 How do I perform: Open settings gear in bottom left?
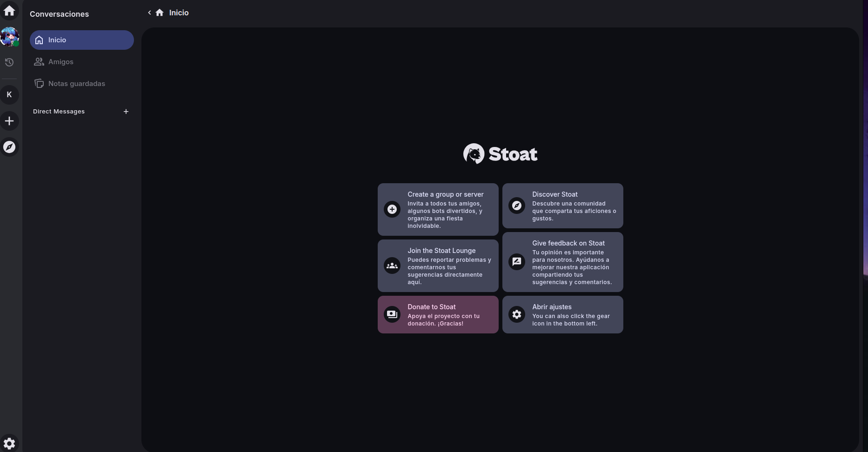9,443
